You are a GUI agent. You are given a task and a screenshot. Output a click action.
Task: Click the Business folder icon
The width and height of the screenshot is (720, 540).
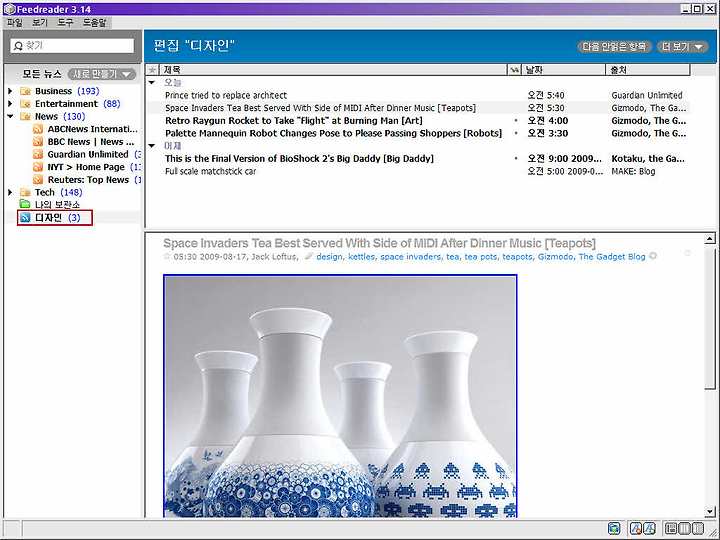(x=26, y=91)
